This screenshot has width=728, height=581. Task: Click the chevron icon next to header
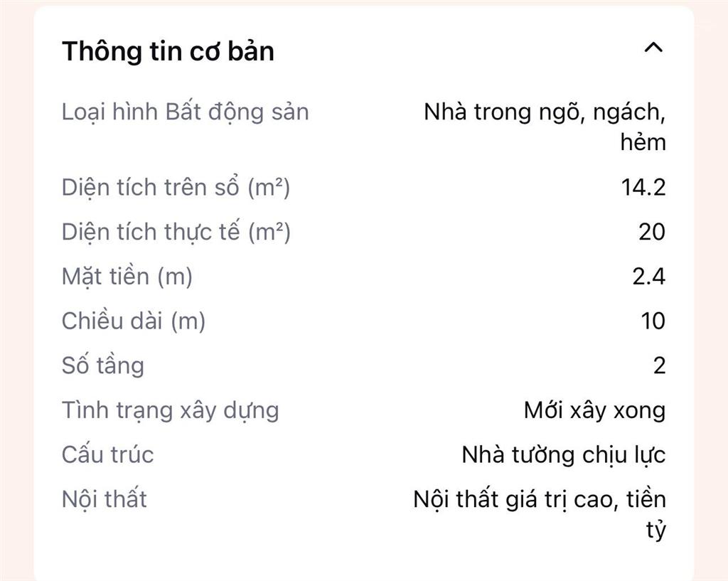[x=654, y=48]
